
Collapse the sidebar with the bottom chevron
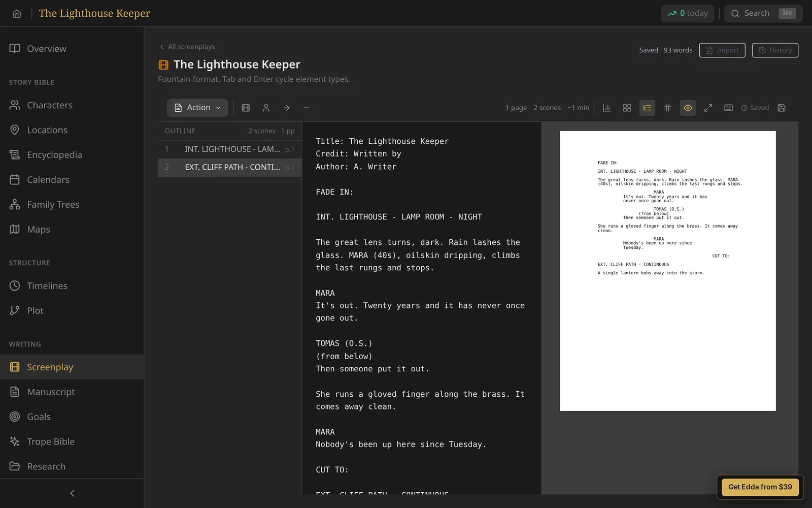72,493
